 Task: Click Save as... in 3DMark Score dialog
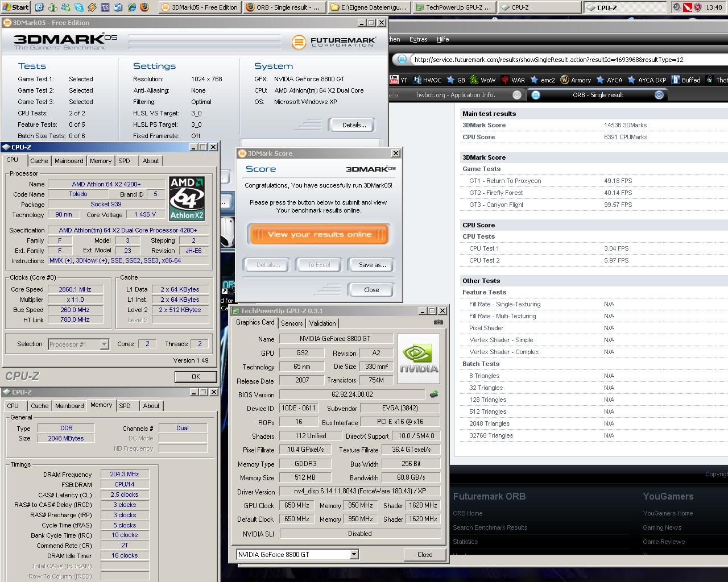click(x=372, y=265)
